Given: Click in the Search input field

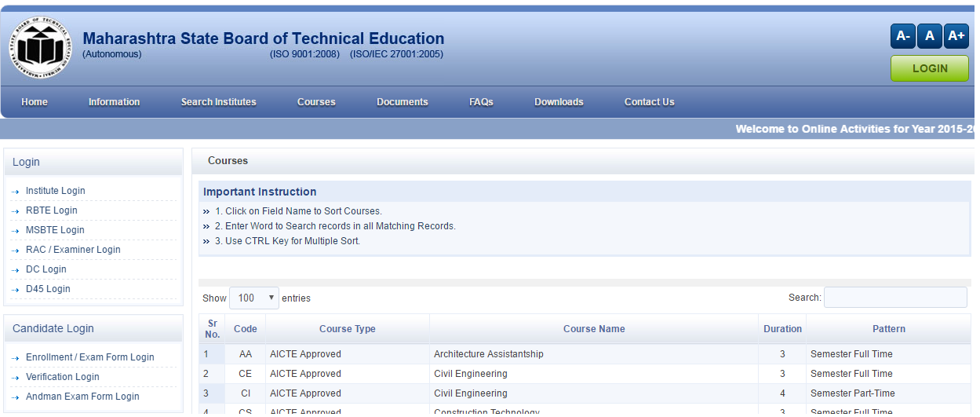Looking at the screenshot, I should coord(894,298).
